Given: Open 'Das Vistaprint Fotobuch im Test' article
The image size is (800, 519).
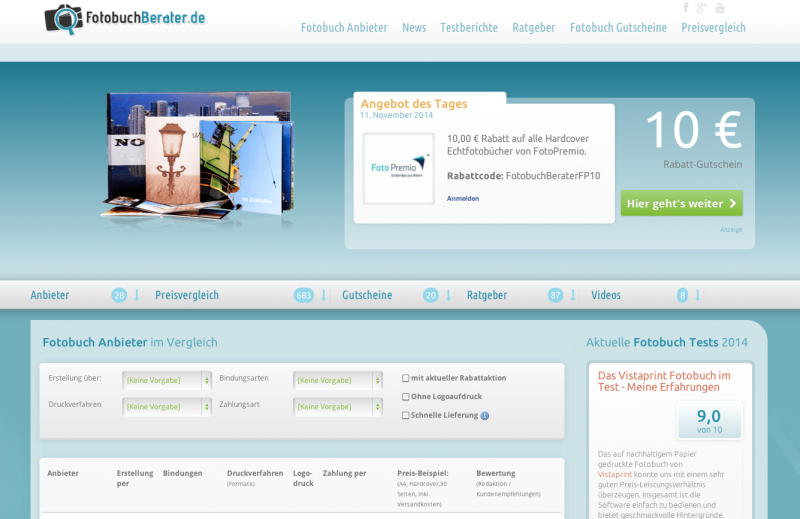Looking at the screenshot, I should click(x=664, y=381).
